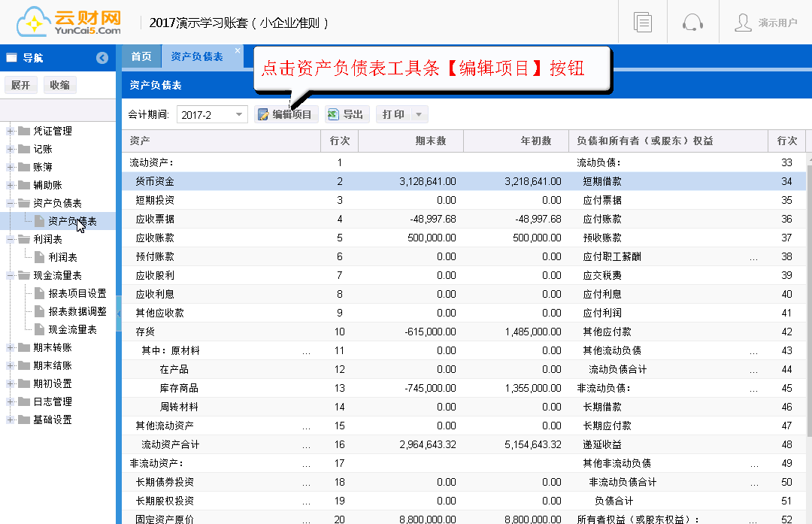
Task: Switch to the 首页 tab
Action: point(141,56)
